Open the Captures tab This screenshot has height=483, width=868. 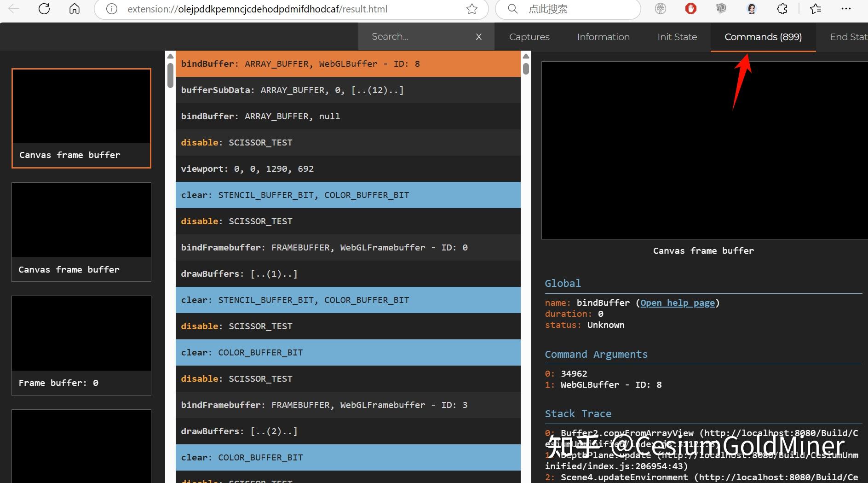[x=529, y=36]
